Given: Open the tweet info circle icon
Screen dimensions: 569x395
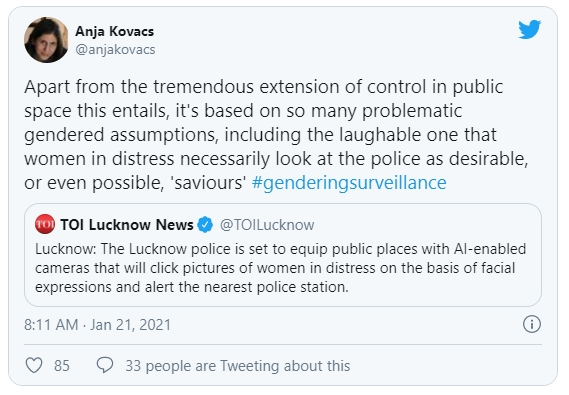Looking at the screenshot, I should pyautogui.click(x=532, y=324).
